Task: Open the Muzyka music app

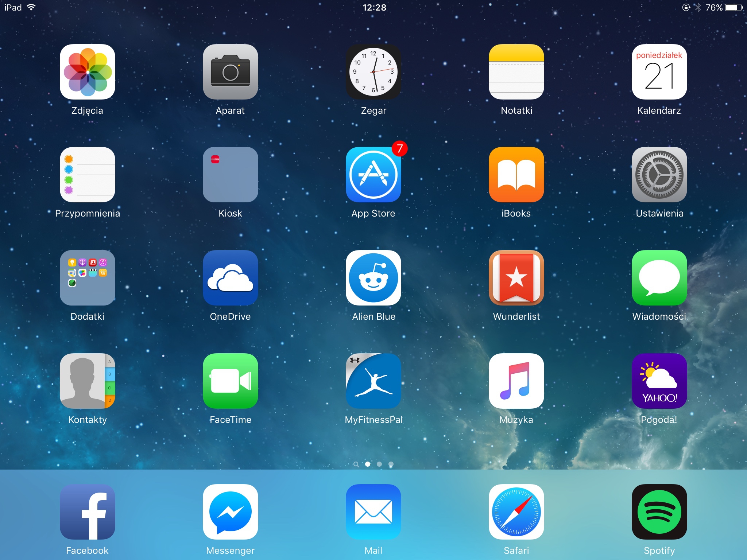Action: coord(516,381)
